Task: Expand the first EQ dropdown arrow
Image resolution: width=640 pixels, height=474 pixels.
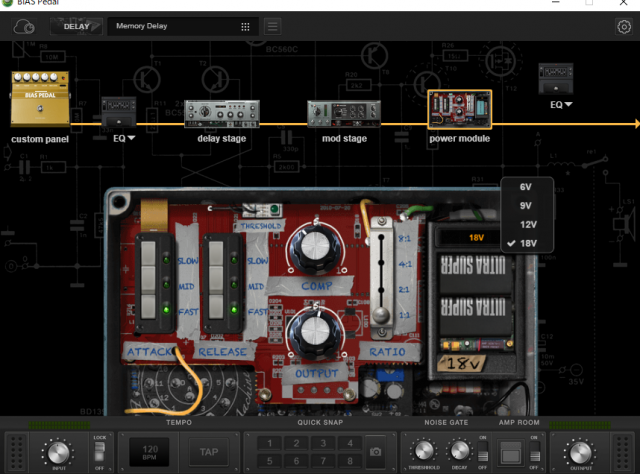Action: [131, 138]
